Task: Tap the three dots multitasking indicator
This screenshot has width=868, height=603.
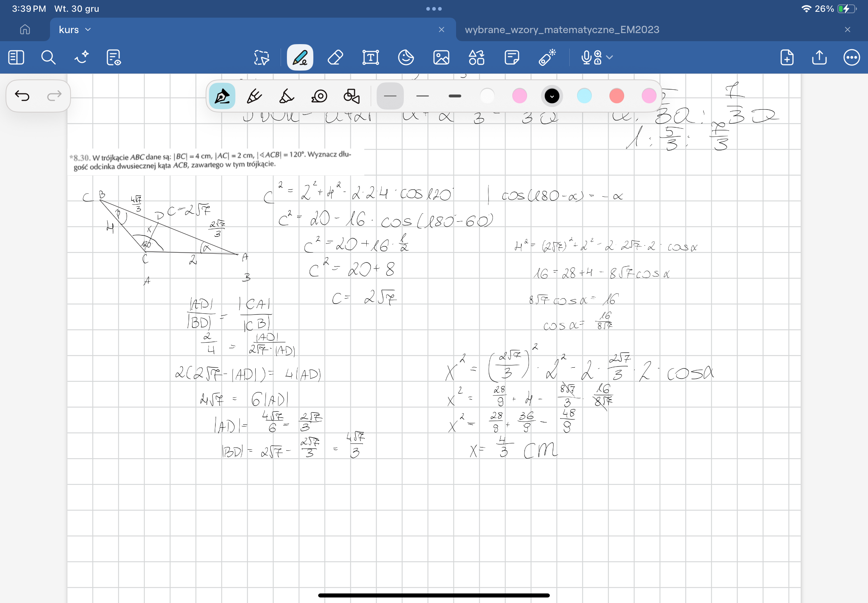Action: point(434,9)
